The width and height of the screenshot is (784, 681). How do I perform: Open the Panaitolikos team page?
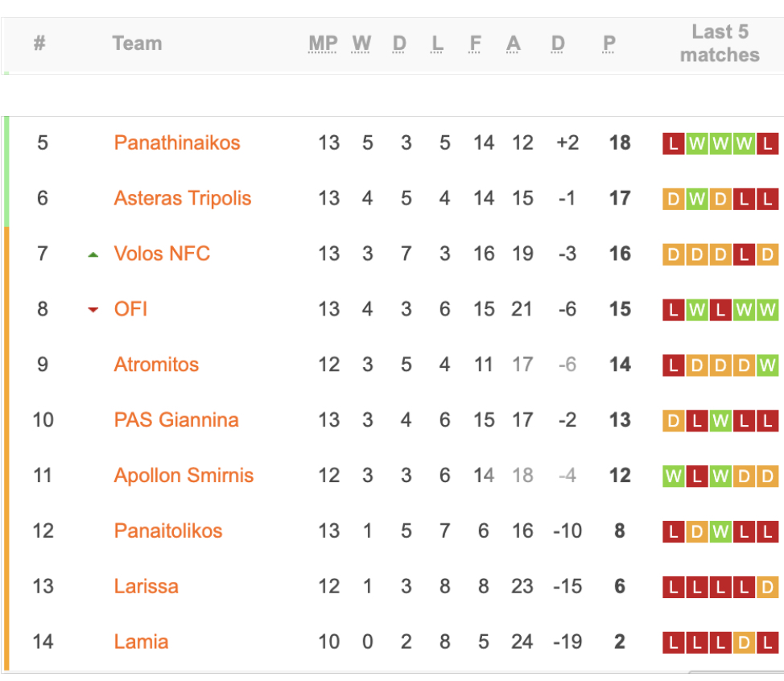point(168,530)
